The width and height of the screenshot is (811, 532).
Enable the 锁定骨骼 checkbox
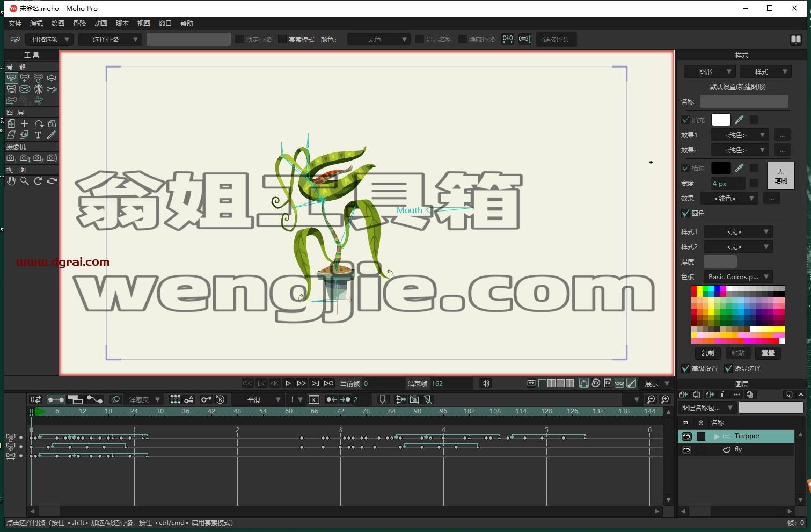[x=240, y=39]
